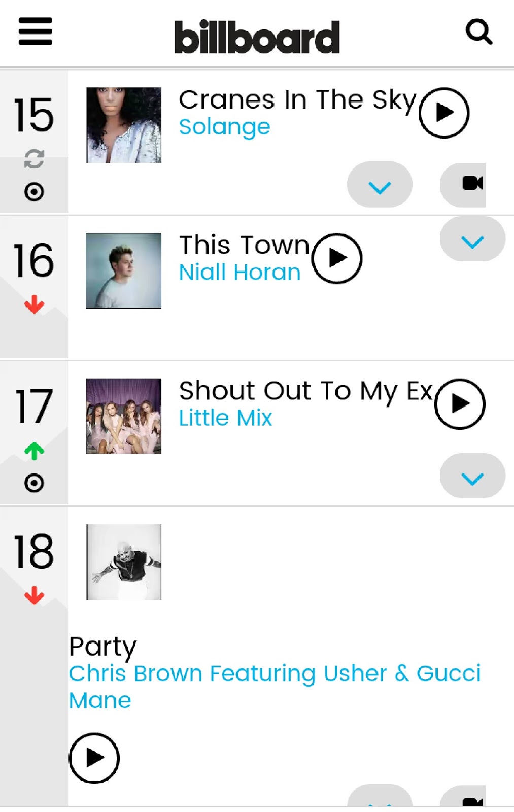Click the search magnifier icon

point(479,32)
